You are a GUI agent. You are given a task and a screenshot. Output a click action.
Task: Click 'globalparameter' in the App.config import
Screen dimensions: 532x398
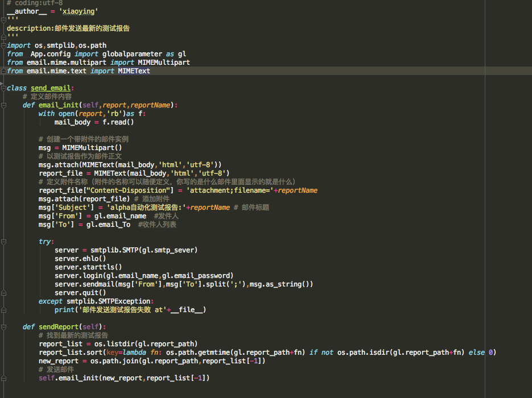[x=132, y=54]
